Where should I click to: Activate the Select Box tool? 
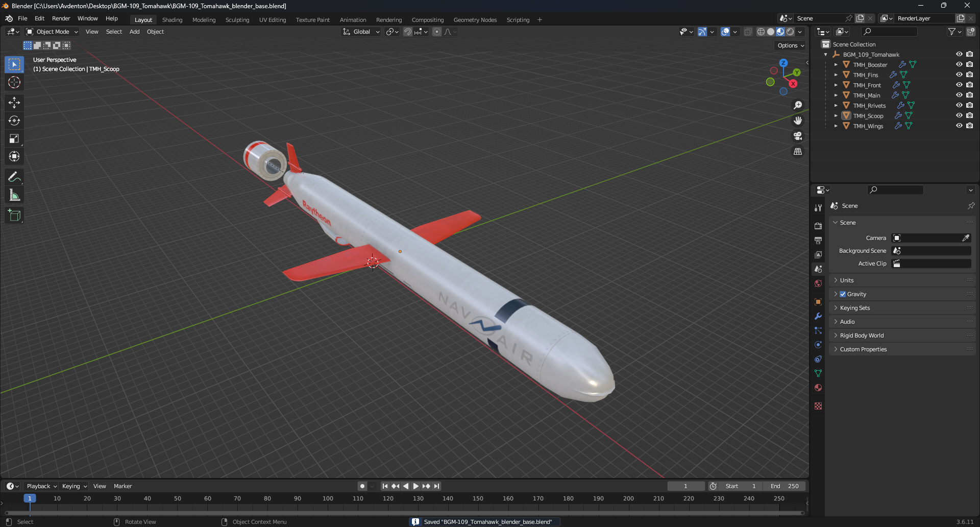pos(14,64)
